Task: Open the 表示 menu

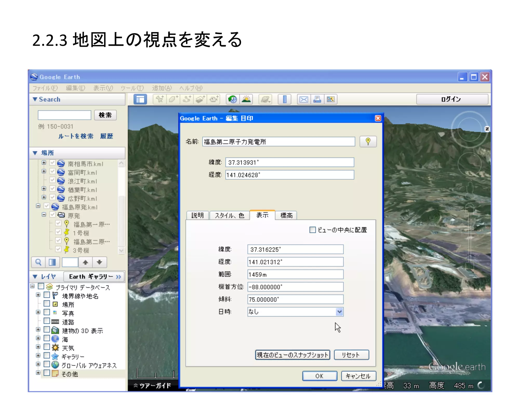Action: [x=103, y=88]
